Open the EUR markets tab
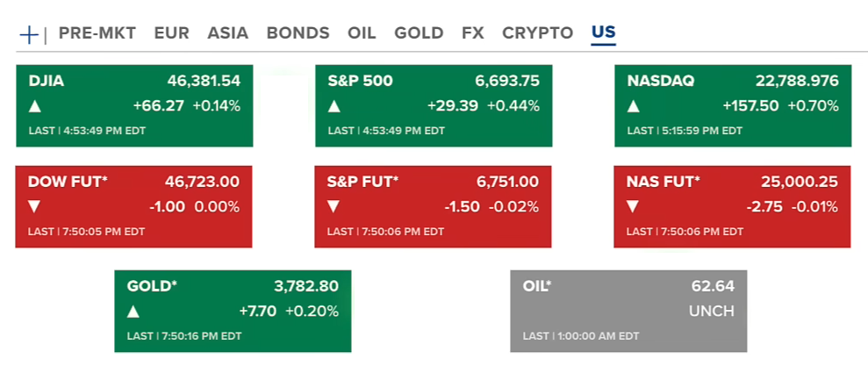This screenshot has height=366, width=868. (x=172, y=33)
